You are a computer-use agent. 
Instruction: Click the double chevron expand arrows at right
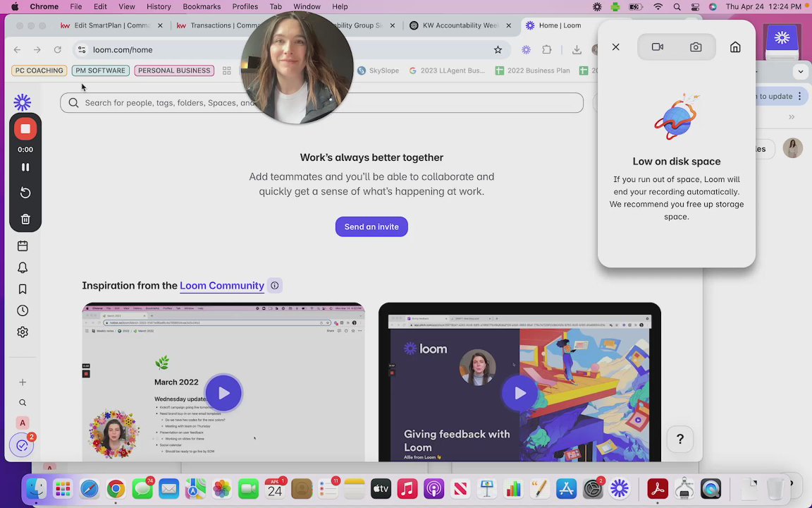pyautogui.click(x=792, y=117)
